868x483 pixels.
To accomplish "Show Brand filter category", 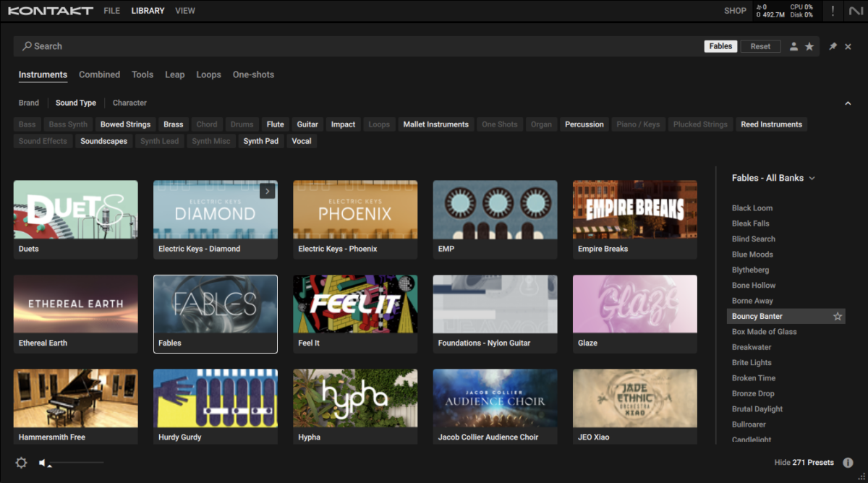I will (x=29, y=103).
